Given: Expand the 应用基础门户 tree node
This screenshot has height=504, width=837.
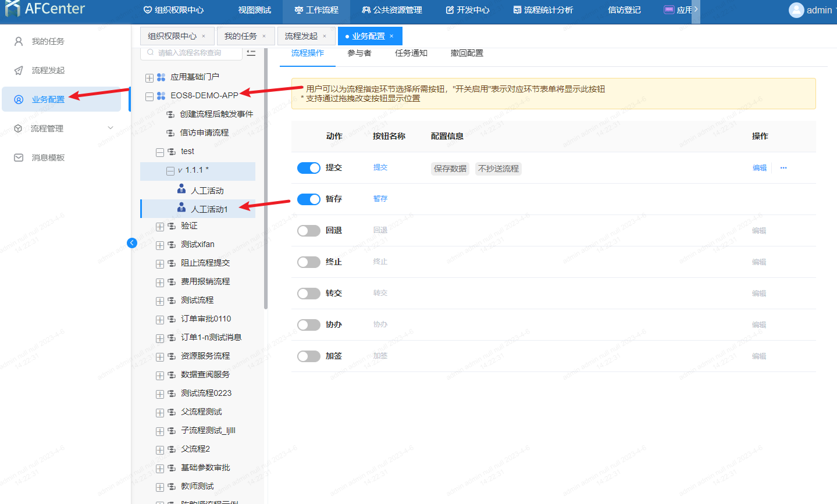Looking at the screenshot, I should [x=149, y=78].
